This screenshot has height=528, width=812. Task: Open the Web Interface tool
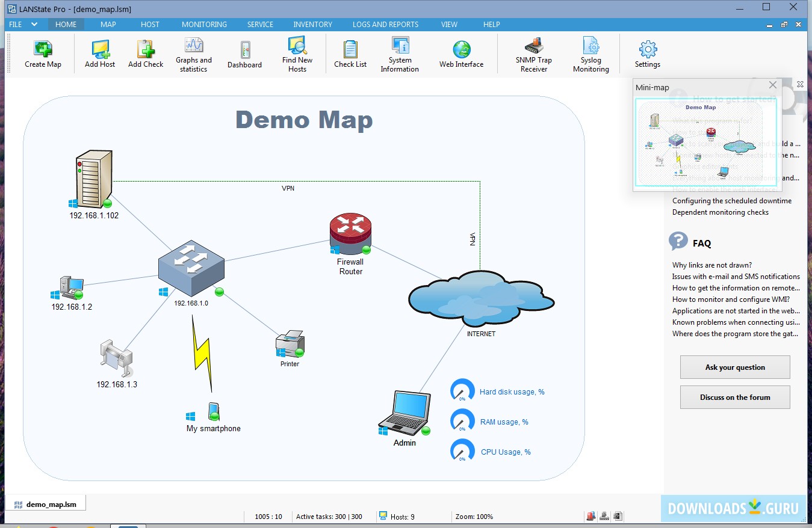[461, 54]
